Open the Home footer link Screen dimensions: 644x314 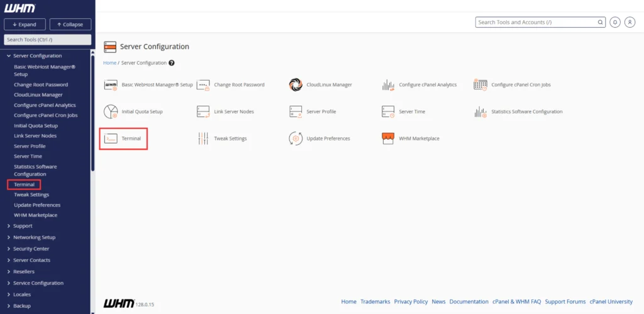coord(348,301)
